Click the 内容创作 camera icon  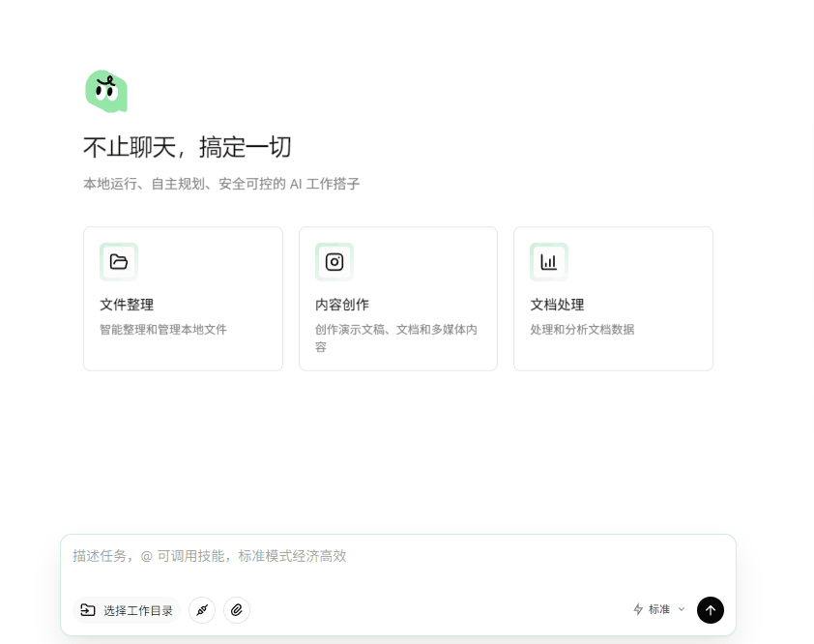(334, 261)
